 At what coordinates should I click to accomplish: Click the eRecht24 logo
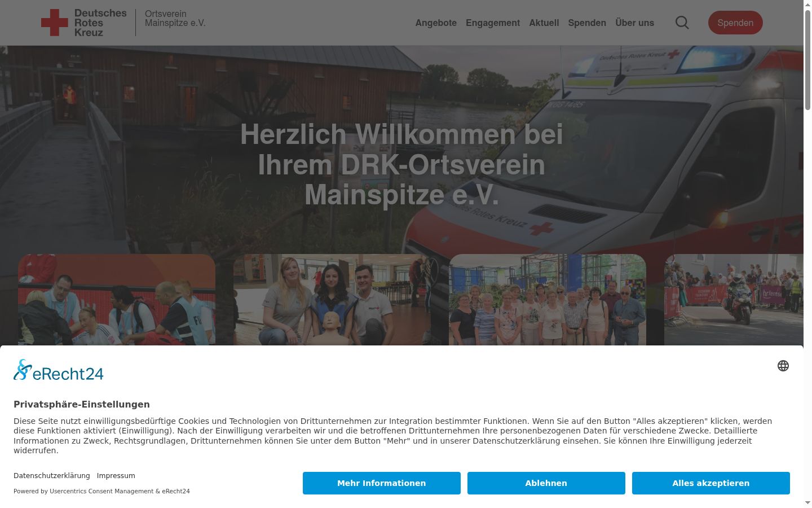pyautogui.click(x=59, y=370)
